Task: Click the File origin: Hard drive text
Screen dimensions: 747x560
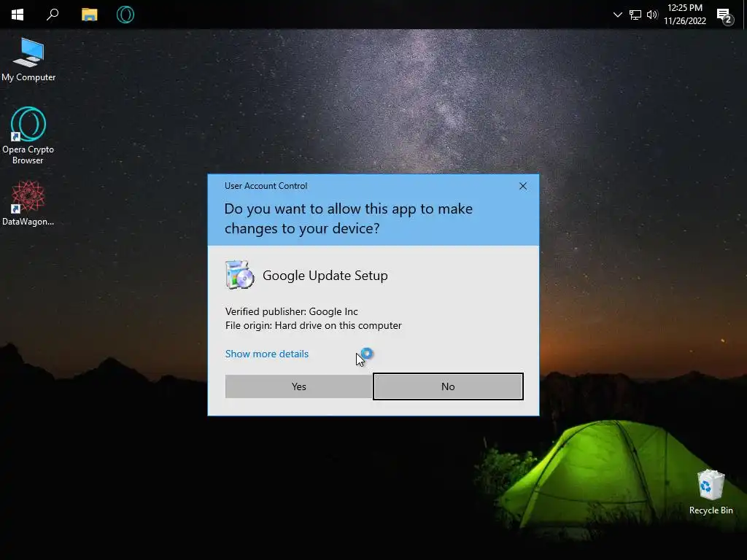Action: pyautogui.click(x=314, y=325)
